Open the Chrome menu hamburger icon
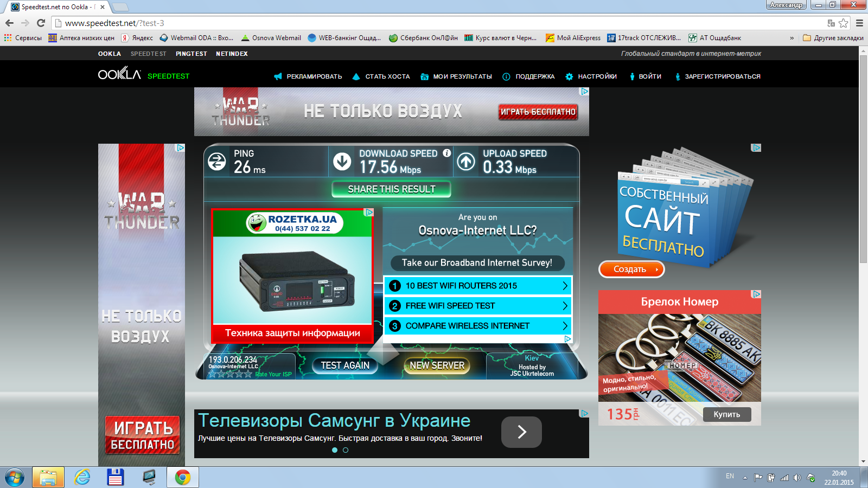868x488 pixels. 859,23
